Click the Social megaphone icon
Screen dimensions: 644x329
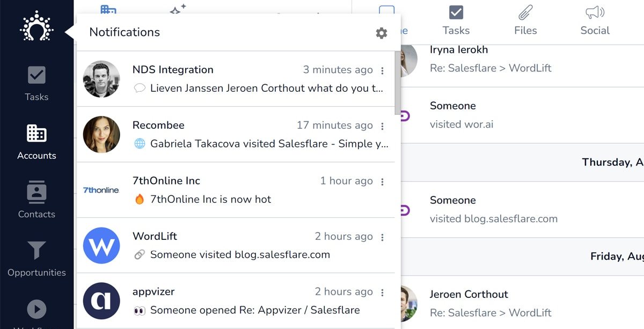[x=595, y=12]
